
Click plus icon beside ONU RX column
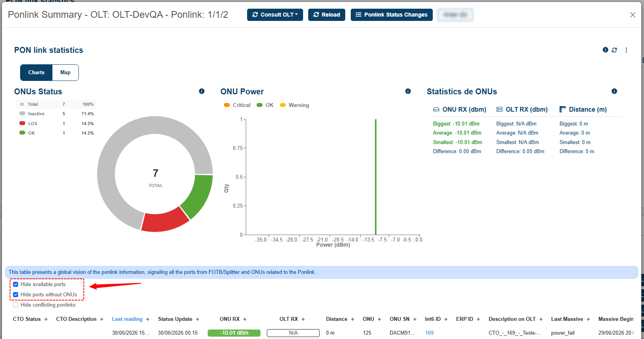pyautogui.click(x=245, y=319)
